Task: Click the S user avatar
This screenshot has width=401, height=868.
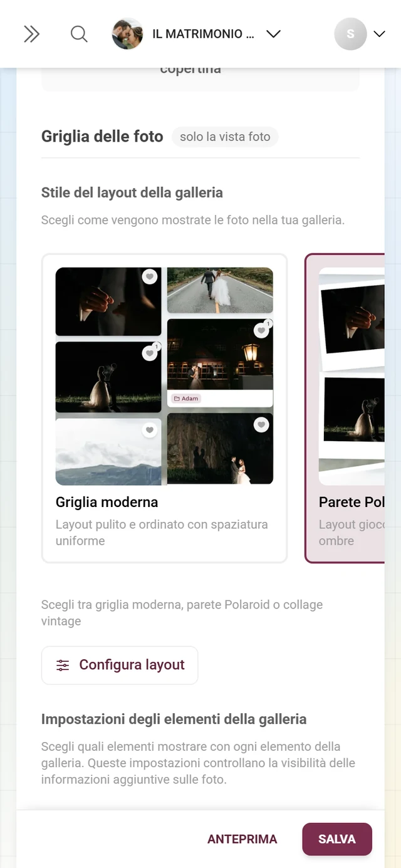Action: point(350,34)
